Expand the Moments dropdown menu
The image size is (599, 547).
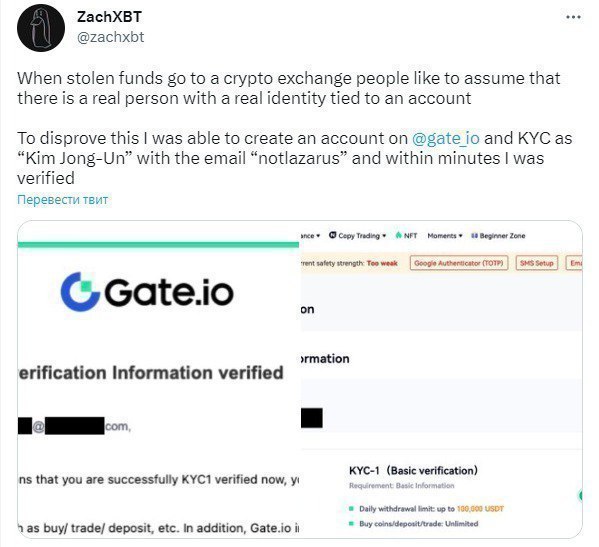click(x=445, y=236)
